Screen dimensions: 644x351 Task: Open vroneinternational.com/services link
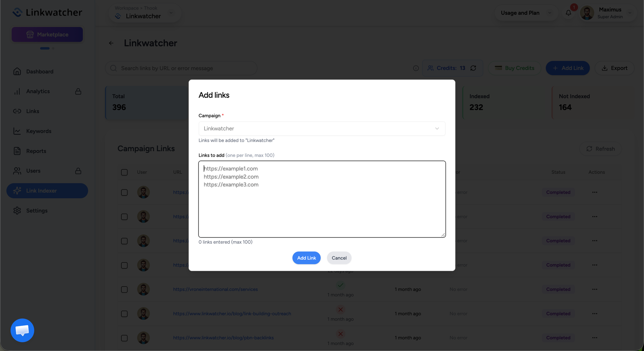click(x=215, y=289)
